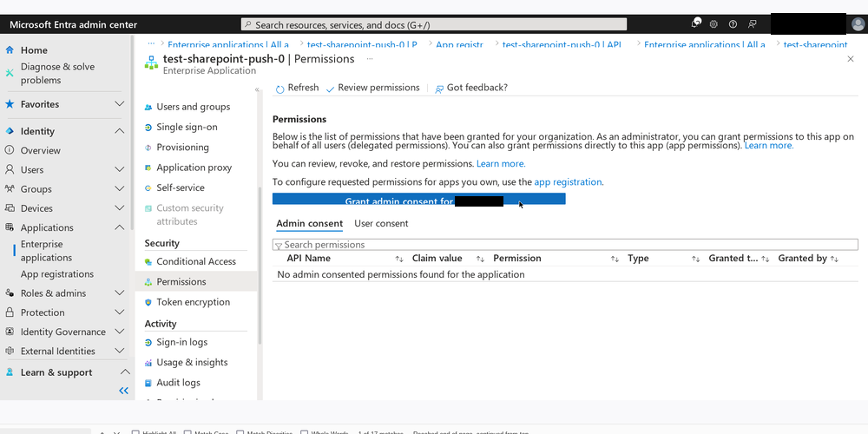Click the Identity diamond icon
This screenshot has height=434, width=868.
10,131
